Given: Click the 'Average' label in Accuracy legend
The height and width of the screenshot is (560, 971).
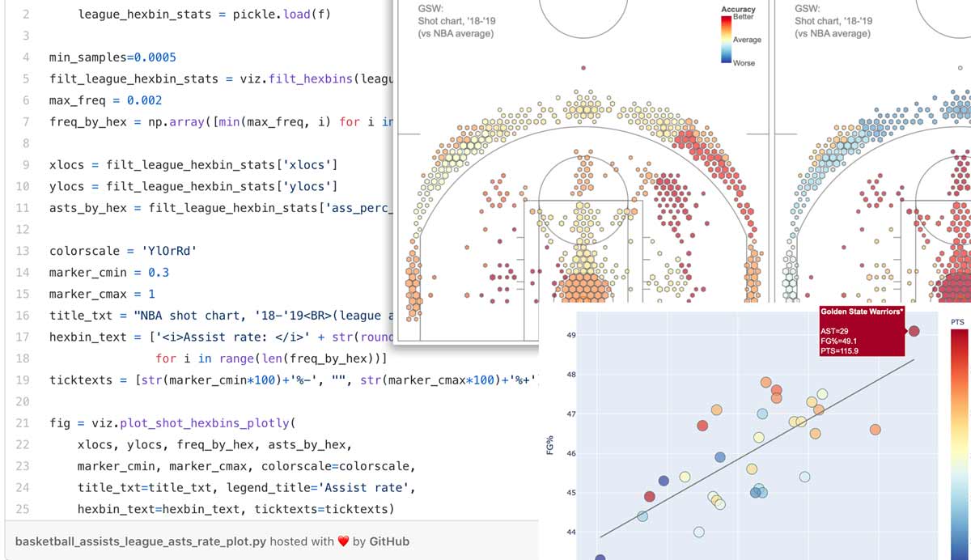Looking at the screenshot, I should click(x=747, y=40).
